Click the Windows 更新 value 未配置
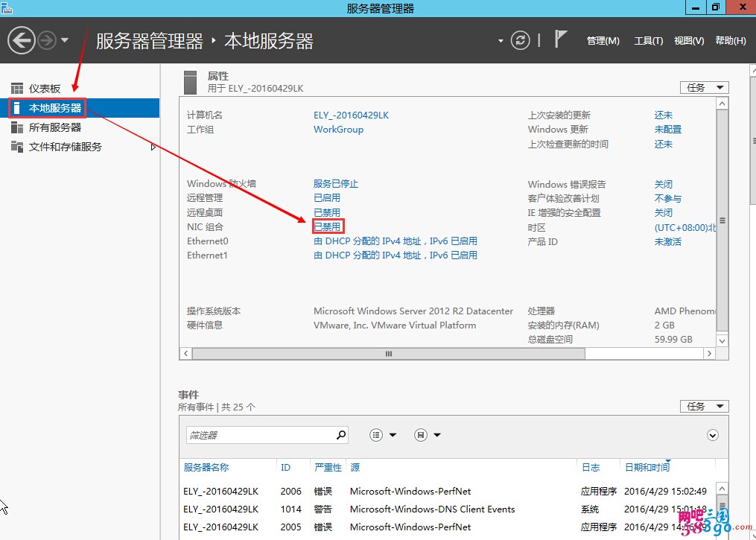756x540 pixels. click(x=668, y=129)
